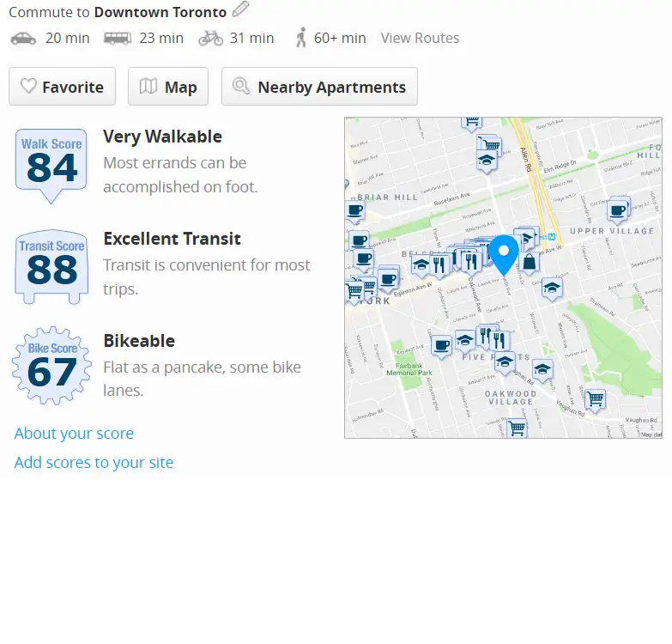Click the school marker below Allen Rd cart

pos(487,161)
